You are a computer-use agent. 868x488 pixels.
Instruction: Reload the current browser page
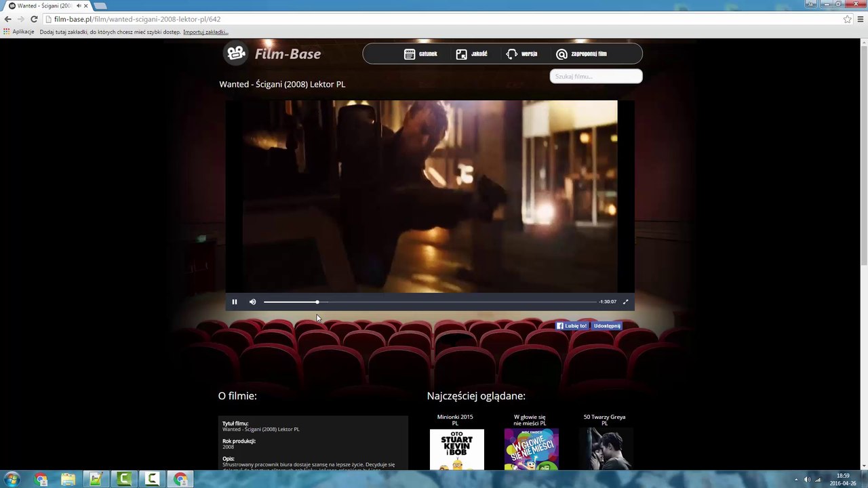[x=34, y=19]
